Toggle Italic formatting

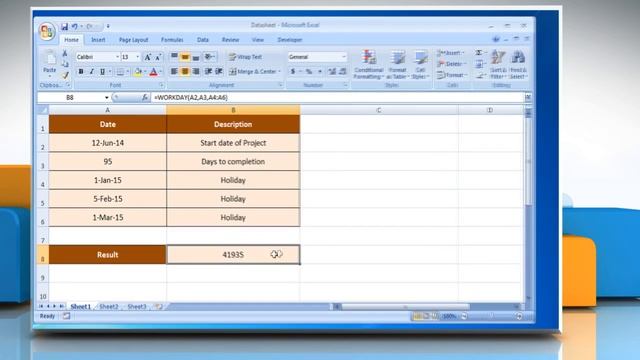tap(91, 72)
